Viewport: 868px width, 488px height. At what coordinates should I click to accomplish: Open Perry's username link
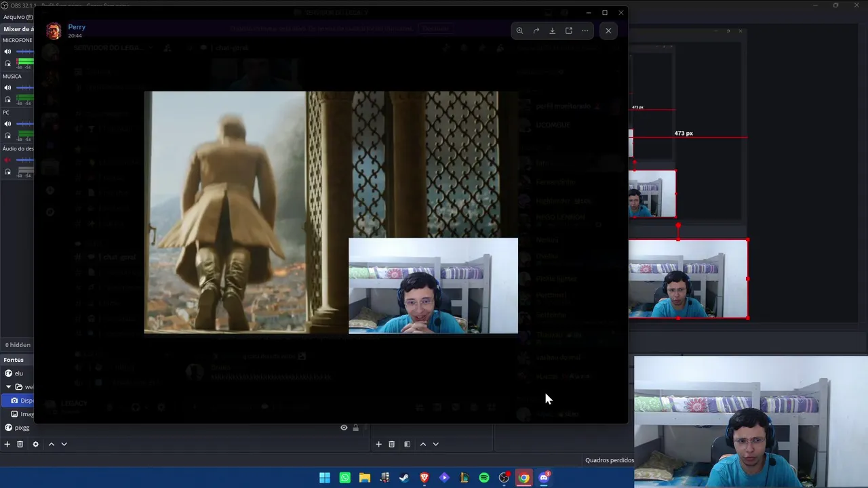77,27
